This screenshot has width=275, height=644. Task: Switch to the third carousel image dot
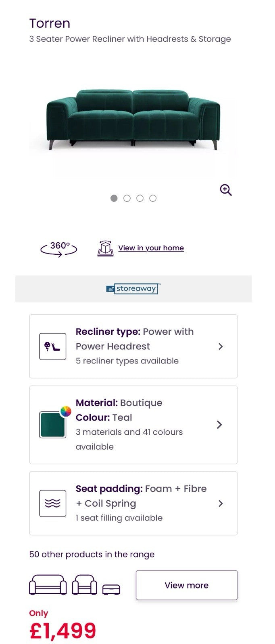(x=140, y=198)
